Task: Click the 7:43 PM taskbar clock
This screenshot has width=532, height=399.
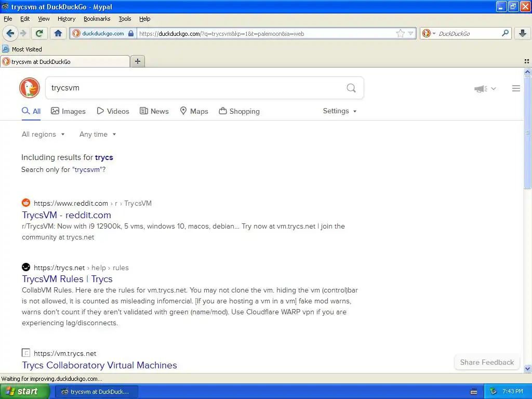Action: tap(512, 391)
